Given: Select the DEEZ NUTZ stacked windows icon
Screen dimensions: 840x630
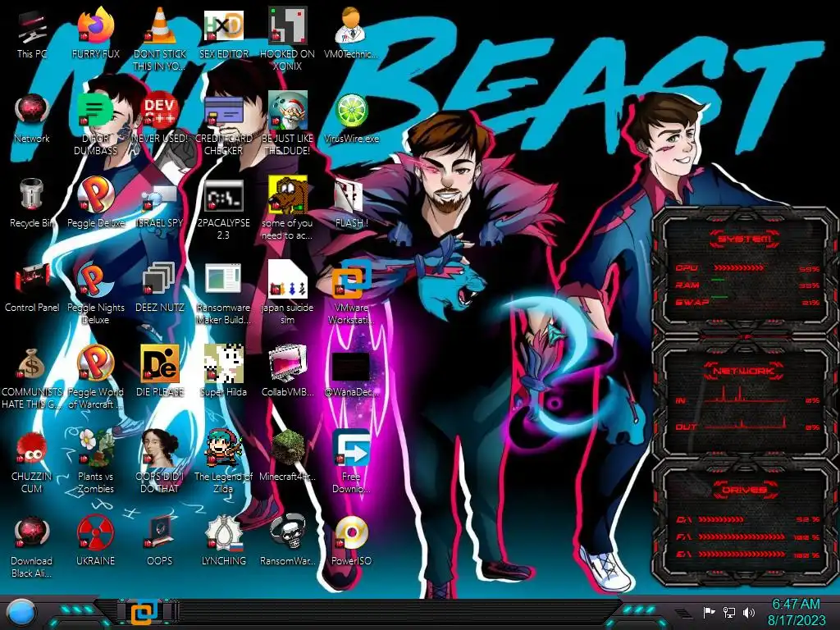Looking at the screenshot, I should [x=160, y=280].
